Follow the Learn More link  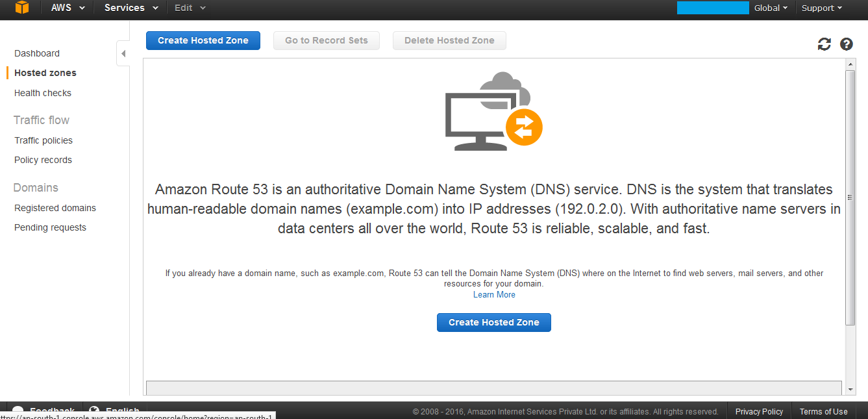494,295
